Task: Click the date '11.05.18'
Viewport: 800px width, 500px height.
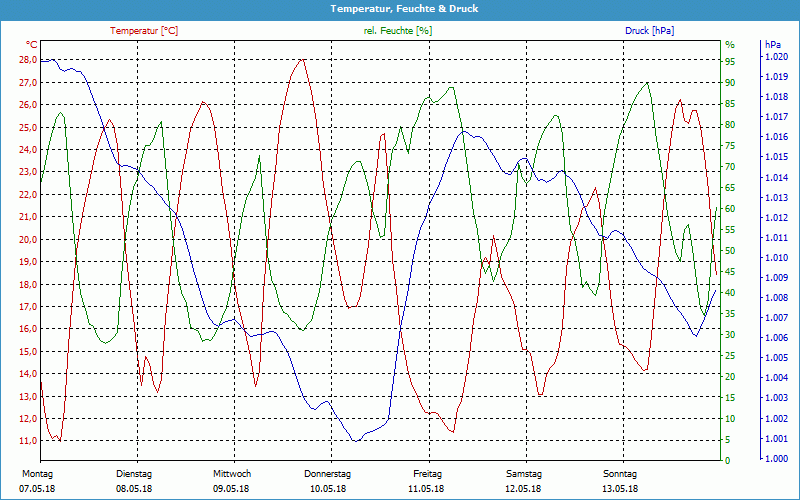Action: [426, 489]
